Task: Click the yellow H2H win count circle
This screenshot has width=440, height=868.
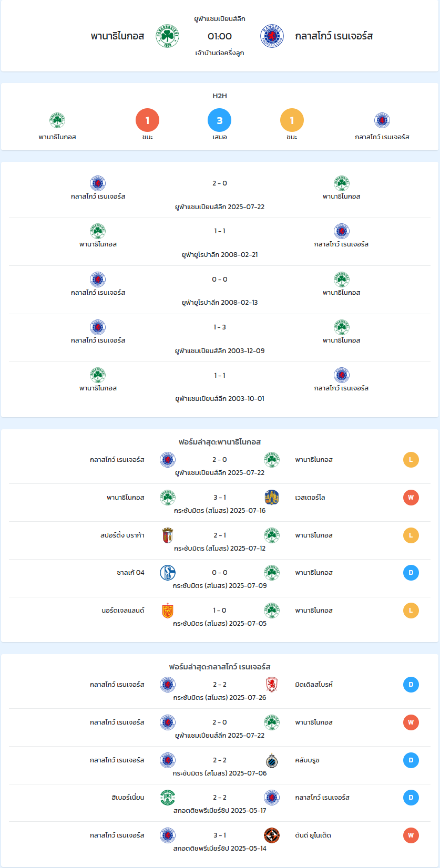Action: (292, 120)
